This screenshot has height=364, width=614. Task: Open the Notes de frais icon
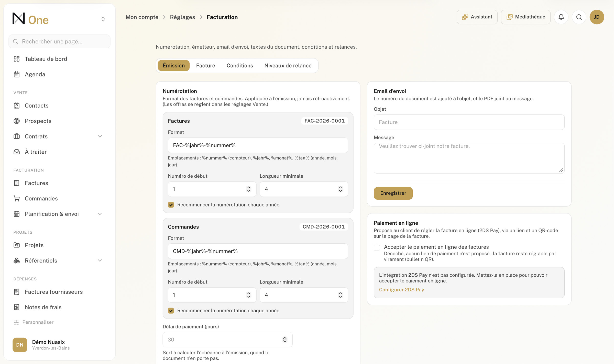click(x=17, y=307)
